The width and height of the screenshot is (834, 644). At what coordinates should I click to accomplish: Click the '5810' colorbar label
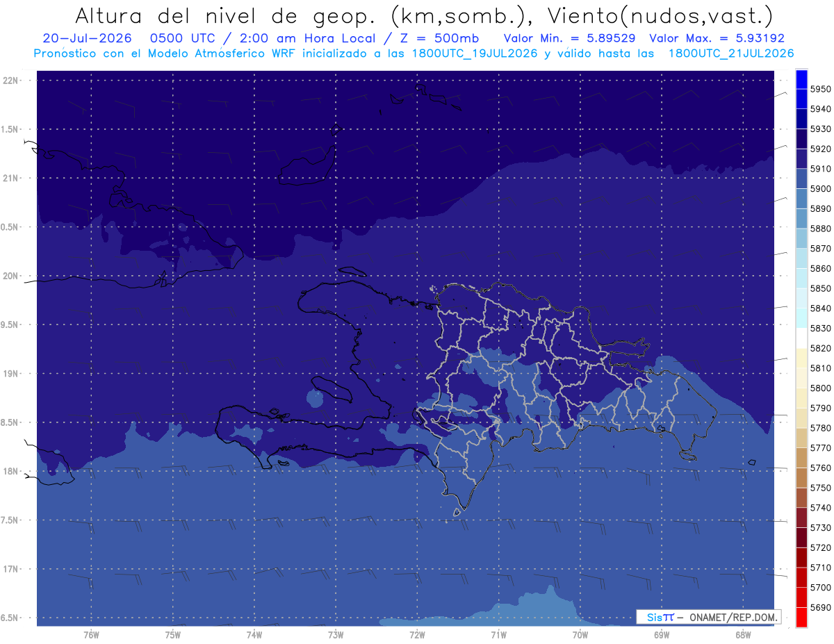[820, 368]
